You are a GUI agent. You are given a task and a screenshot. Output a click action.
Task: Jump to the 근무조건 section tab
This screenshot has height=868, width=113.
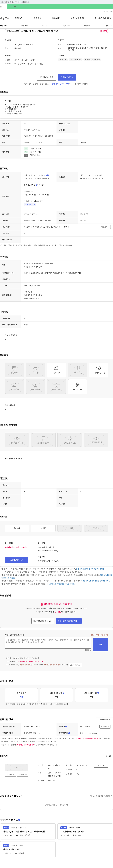coord(24,26)
